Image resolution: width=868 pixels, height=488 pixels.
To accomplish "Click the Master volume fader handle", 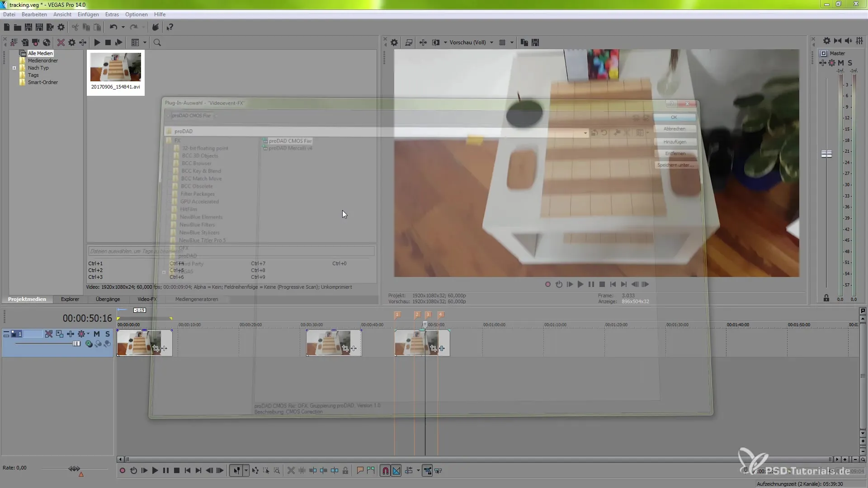I will [x=826, y=154].
